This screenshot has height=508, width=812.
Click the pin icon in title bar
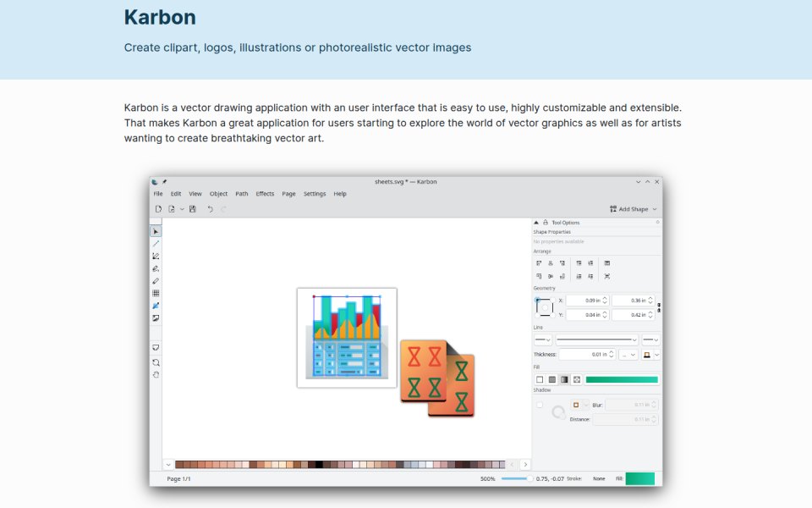165,182
